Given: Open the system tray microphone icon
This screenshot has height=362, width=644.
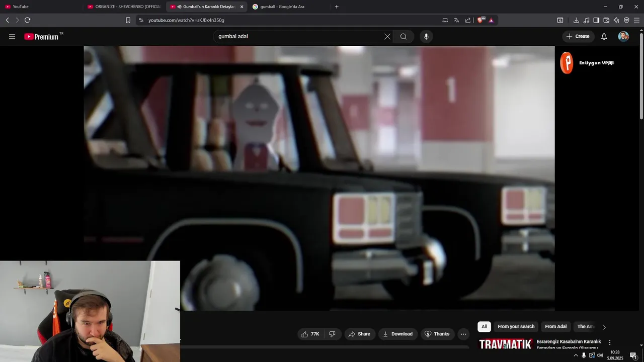Looking at the screenshot, I should coord(584,355).
